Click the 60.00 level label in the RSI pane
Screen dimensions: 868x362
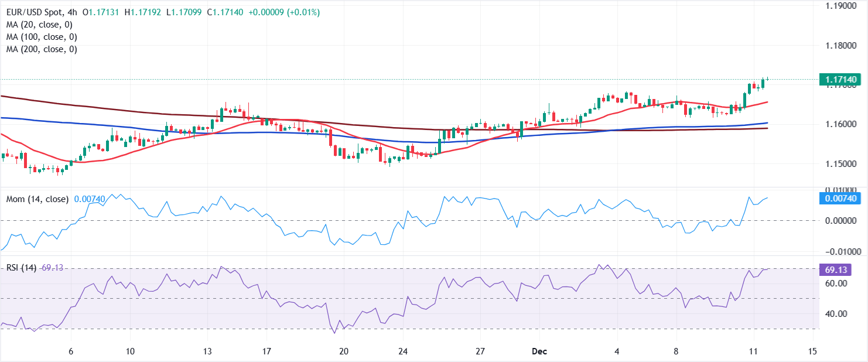click(838, 282)
